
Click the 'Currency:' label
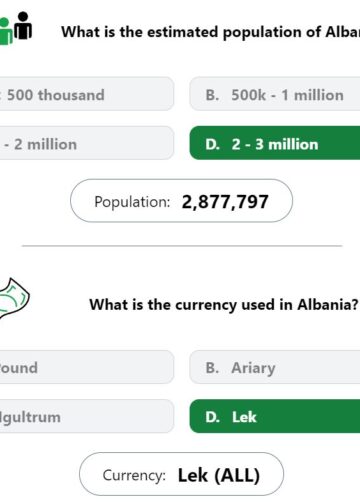pos(134,475)
